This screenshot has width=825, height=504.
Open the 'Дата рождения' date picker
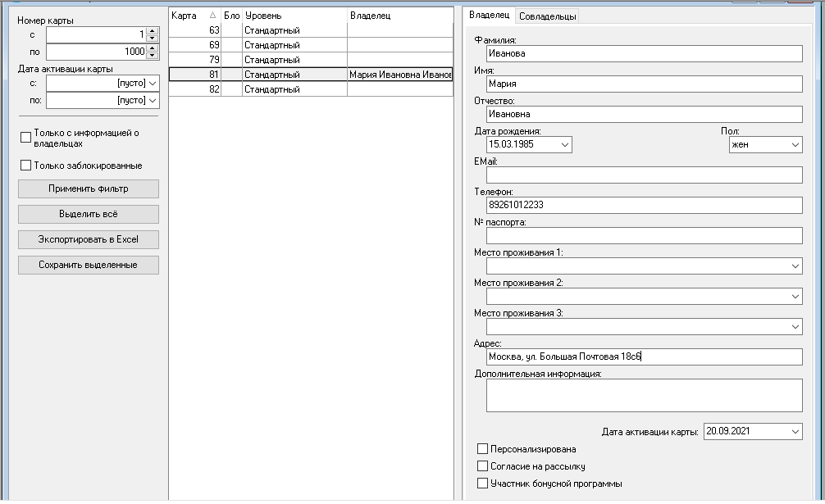(564, 144)
